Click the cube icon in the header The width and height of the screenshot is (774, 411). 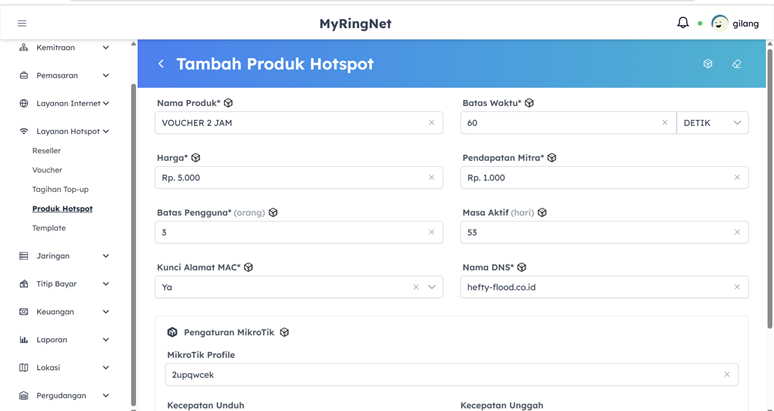708,64
